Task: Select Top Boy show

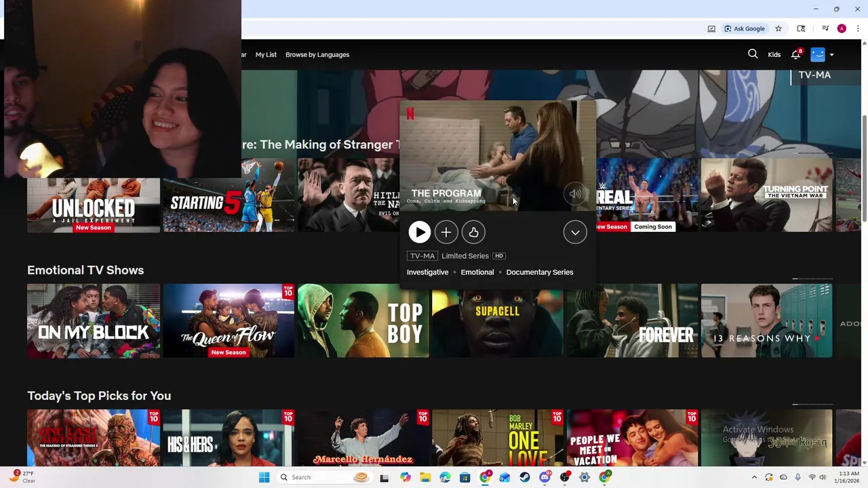Action: [x=363, y=321]
